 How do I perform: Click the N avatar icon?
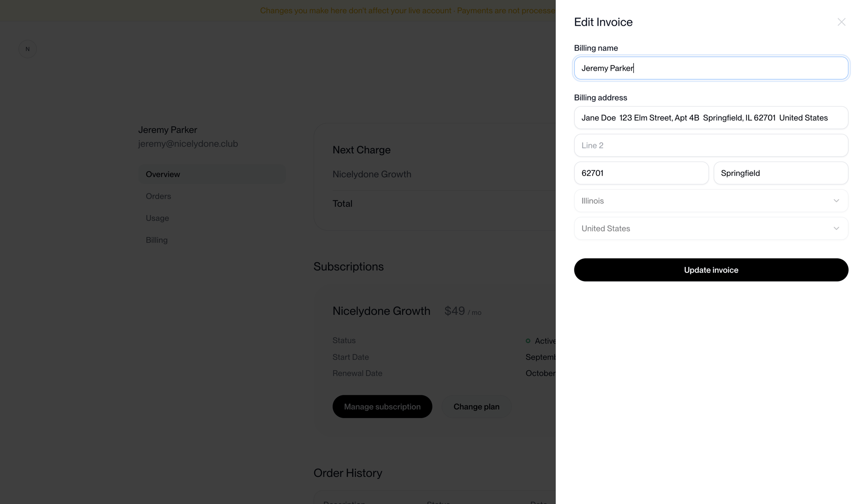pyautogui.click(x=27, y=49)
